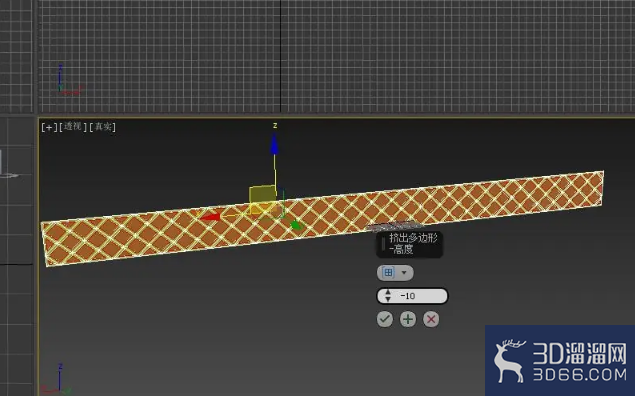The width and height of the screenshot is (635, 396).
Task: Cancel the extrude with the red X button
Action: 431,319
